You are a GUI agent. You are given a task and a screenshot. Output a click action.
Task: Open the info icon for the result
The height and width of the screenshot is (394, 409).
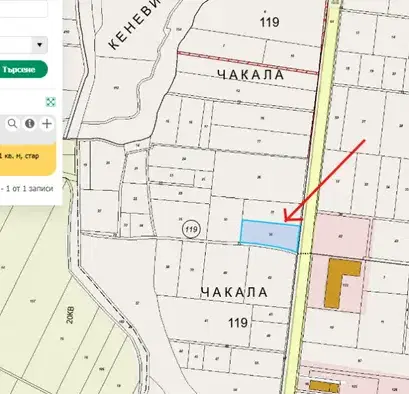[x=30, y=124]
